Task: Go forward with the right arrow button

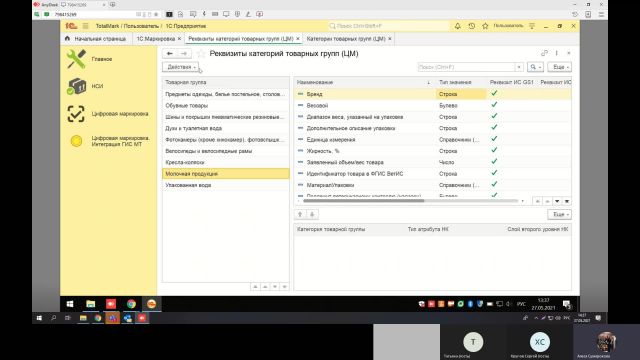Action: click(x=184, y=53)
